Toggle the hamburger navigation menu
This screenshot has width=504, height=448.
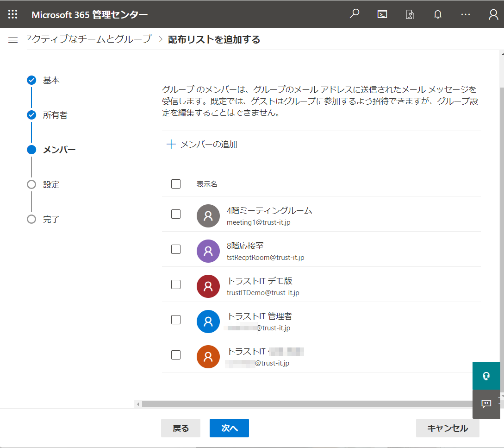13,40
